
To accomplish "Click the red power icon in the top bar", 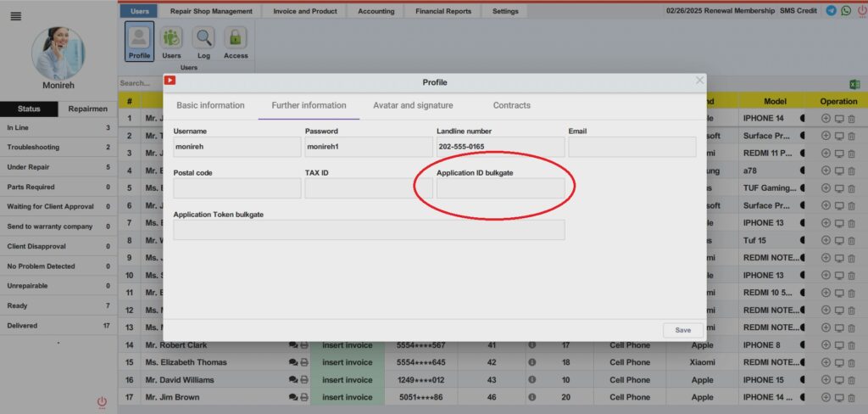I will (861, 11).
